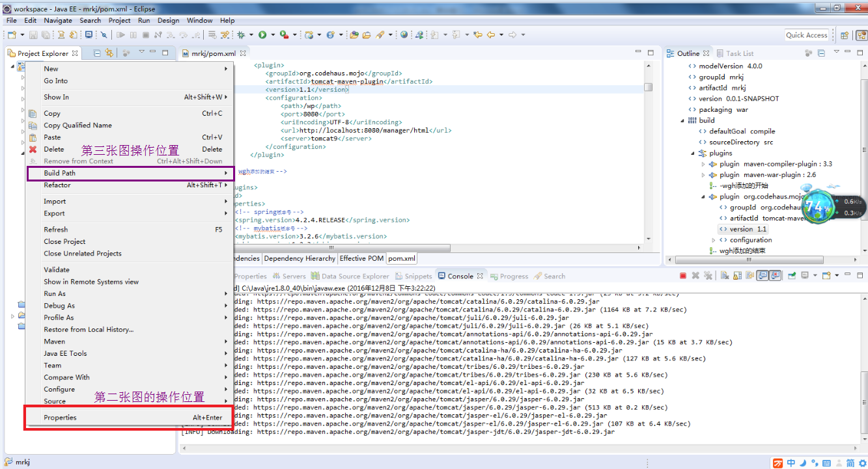Click the red Terminate icon in Console
Screen dimensions: 868x469
(x=683, y=276)
